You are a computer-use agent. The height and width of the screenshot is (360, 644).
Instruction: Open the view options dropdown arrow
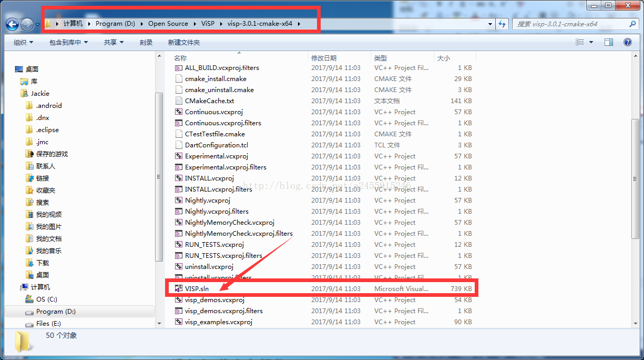point(591,42)
